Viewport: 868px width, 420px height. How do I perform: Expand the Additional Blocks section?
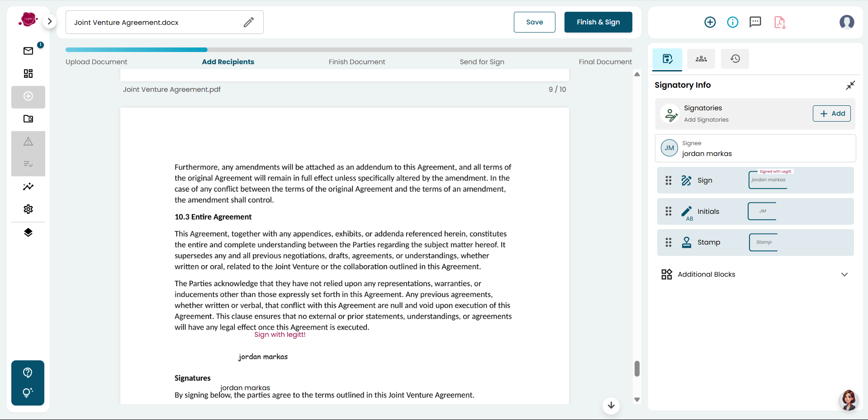click(755, 274)
